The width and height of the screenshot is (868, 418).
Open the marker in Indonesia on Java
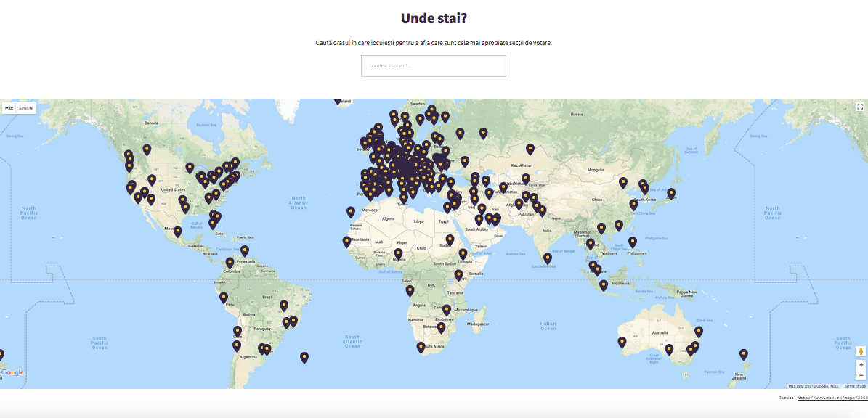(604, 285)
